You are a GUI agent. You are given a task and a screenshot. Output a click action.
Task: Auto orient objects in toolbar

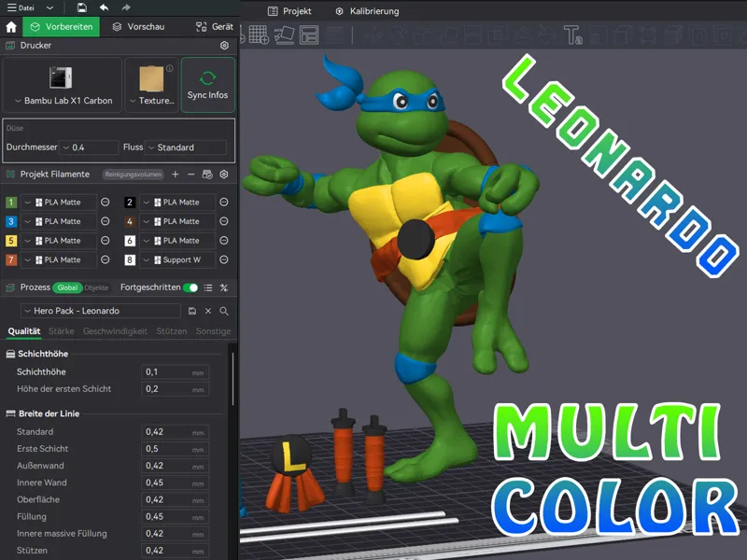click(x=285, y=35)
